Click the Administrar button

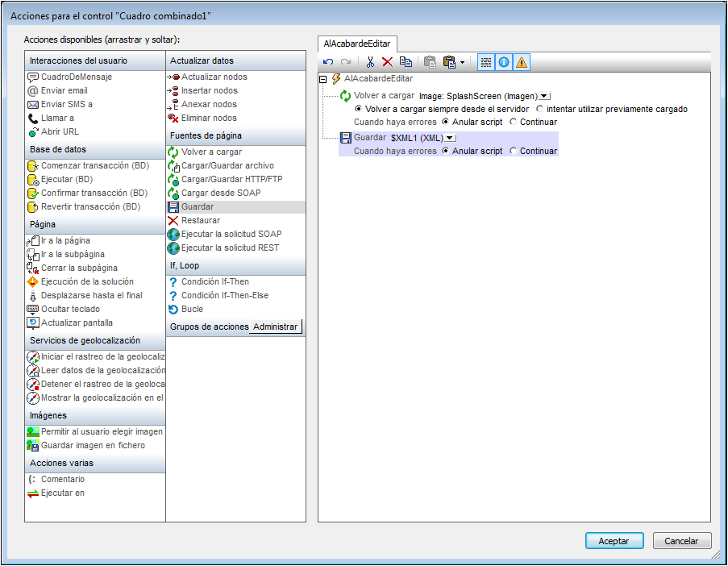click(x=276, y=327)
